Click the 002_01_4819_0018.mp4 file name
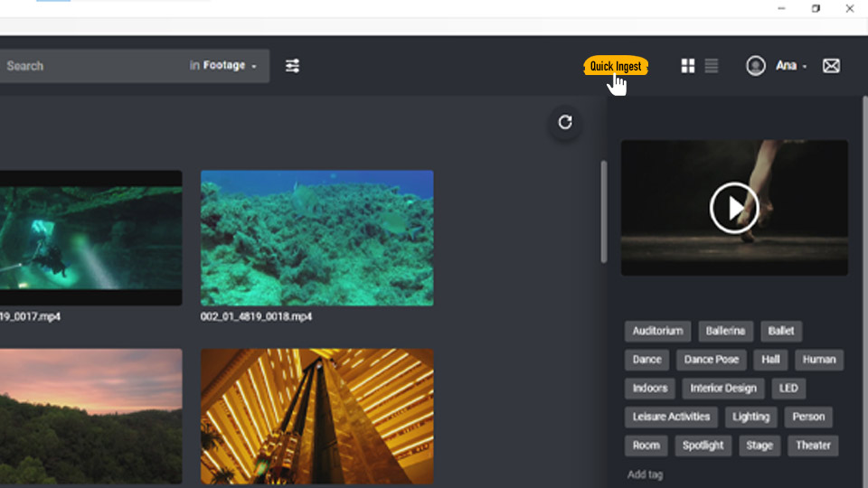Screen dimensions: 868x488 point(256,316)
